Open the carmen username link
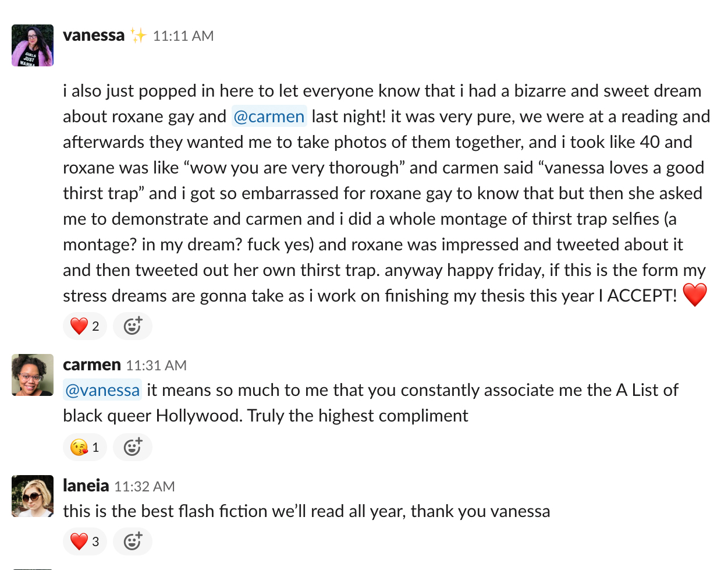 click(x=92, y=365)
